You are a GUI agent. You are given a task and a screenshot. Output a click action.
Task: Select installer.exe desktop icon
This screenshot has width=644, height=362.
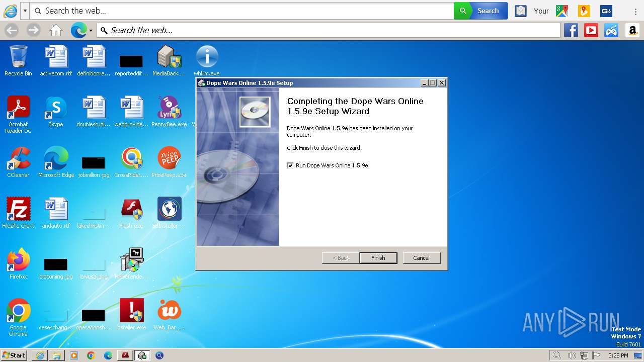131,314
